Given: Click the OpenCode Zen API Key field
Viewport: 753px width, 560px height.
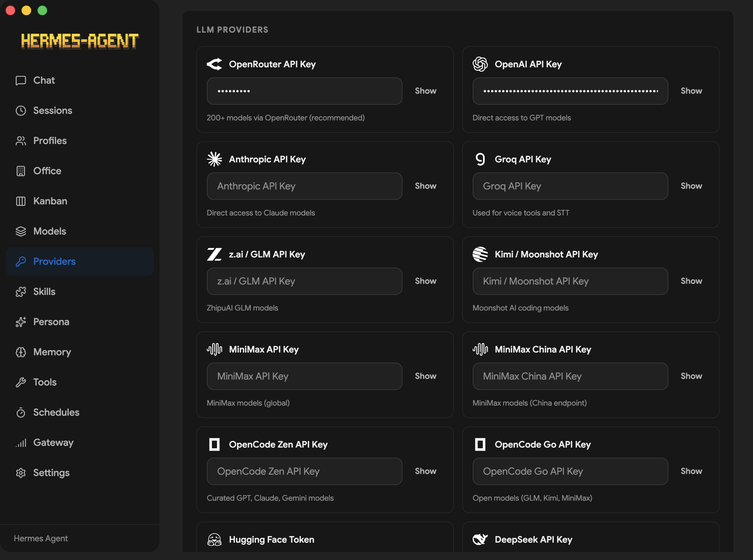Looking at the screenshot, I should pos(305,471).
